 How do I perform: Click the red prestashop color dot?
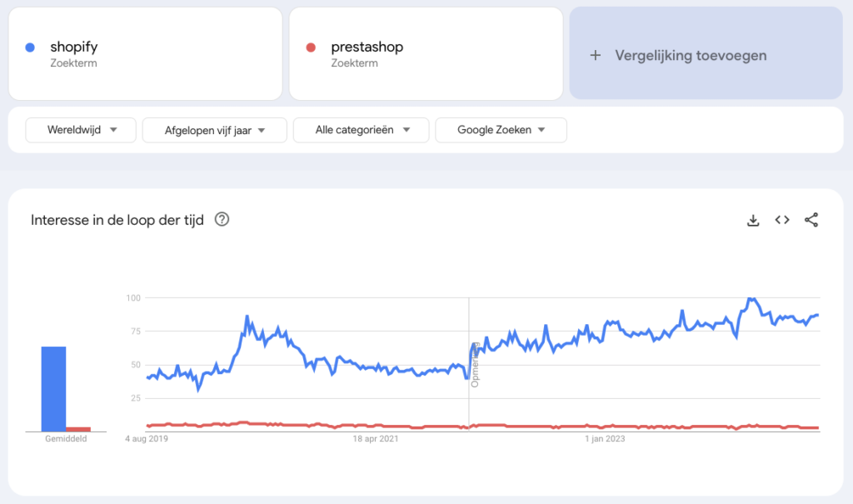click(x=311, y=47)
